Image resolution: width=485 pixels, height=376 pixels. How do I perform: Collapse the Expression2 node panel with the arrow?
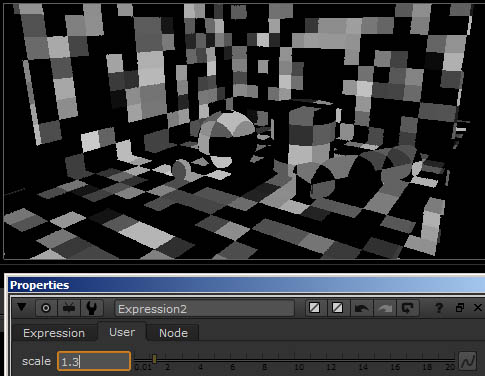[22, 307]
